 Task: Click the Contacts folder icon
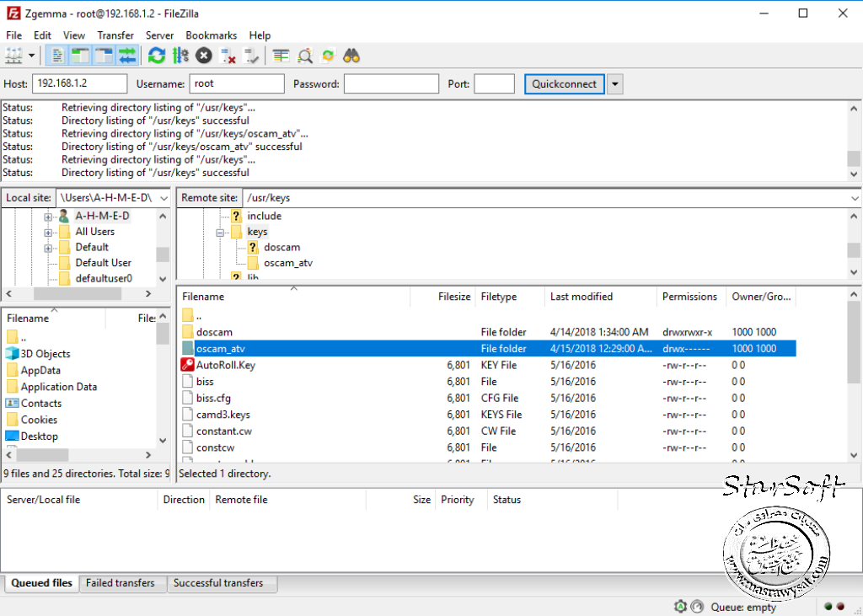[12, 403]
